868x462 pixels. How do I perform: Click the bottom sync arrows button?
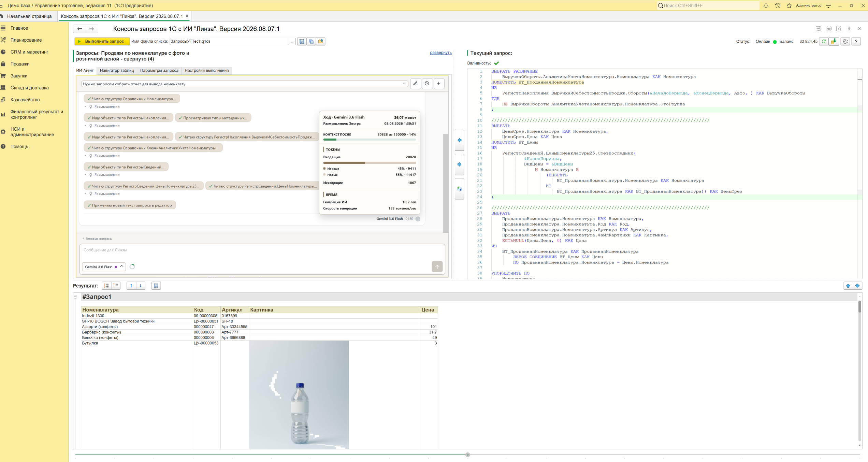click(x=459, y=189)
